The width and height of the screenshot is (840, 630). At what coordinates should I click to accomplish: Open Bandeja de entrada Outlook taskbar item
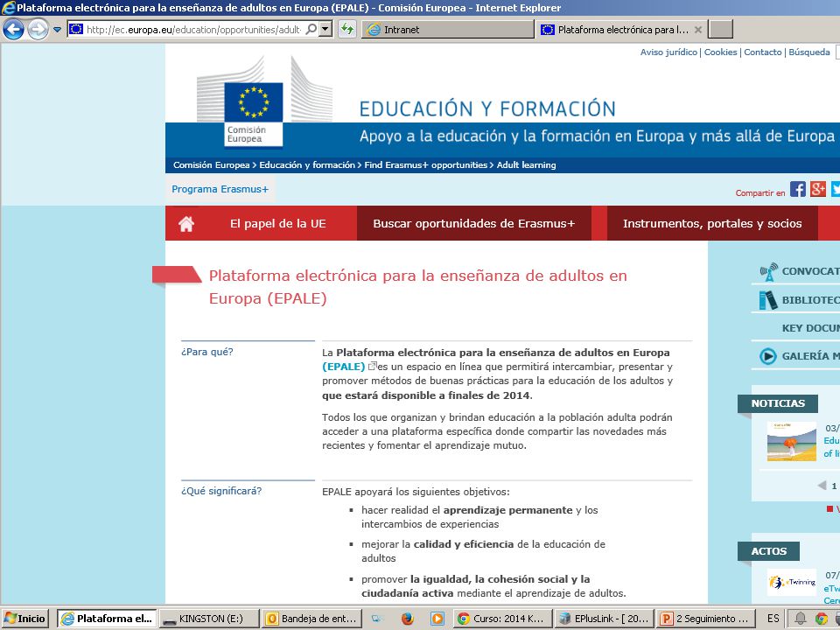click(311, 619)
